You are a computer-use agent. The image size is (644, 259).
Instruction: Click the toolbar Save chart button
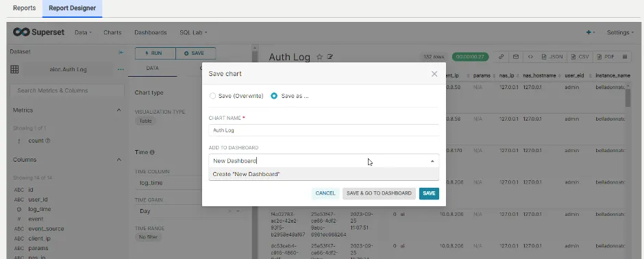pos(195,53)
